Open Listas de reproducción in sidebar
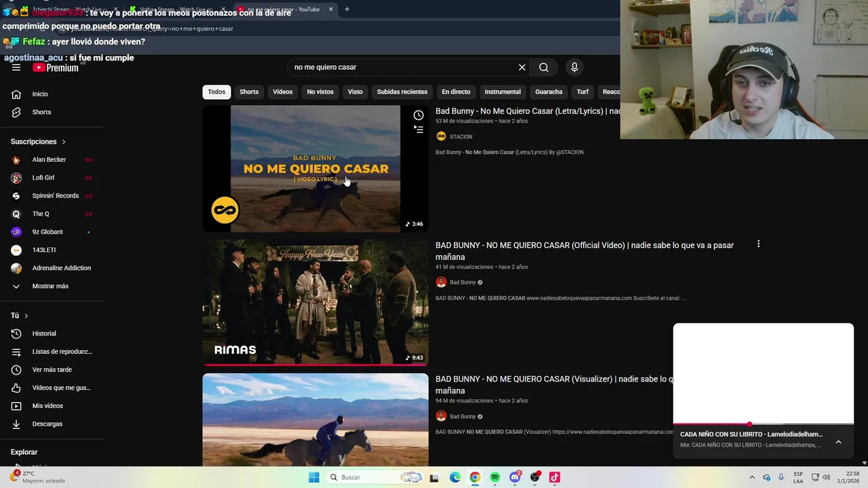The height and width of the screenshot is (488, 868). [52, 352]
